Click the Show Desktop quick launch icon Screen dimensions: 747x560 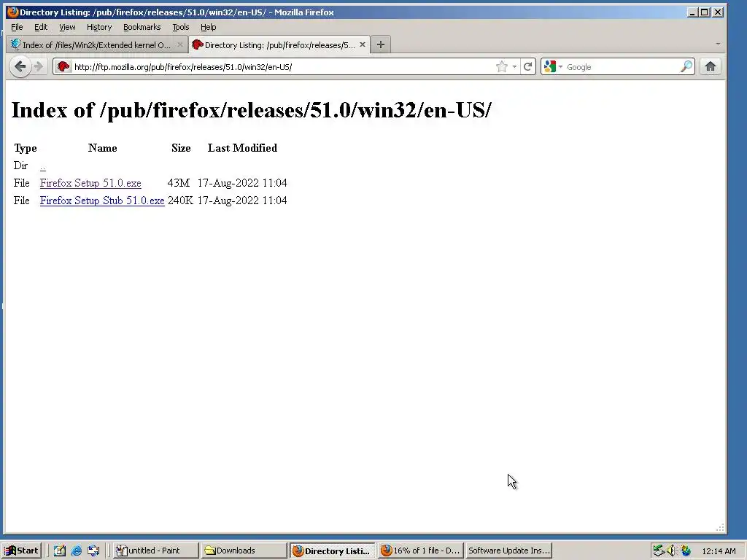(60, 551)
